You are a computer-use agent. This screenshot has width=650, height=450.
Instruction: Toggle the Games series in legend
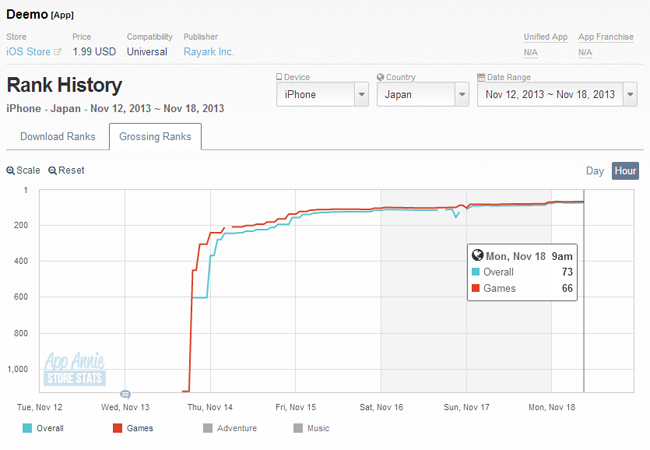pyautogui.click(x=133, y=428)
